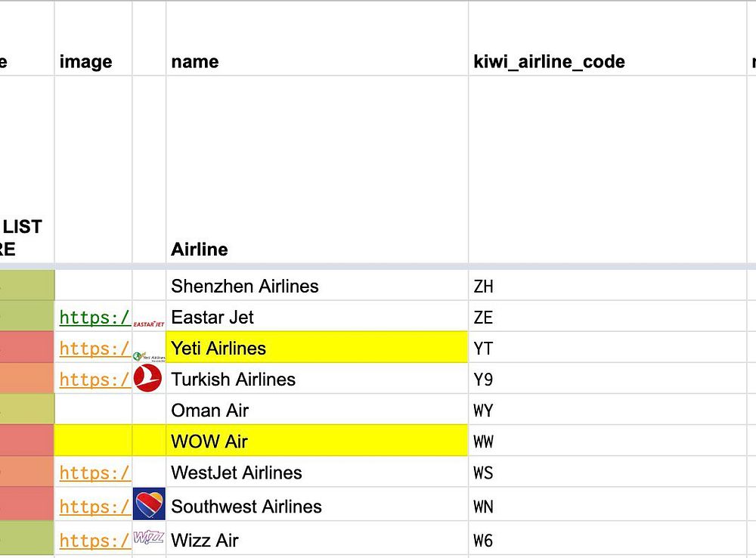
Task: Select the bold Airline label cell
Action: pyautogui.click(x=200, y=250)
